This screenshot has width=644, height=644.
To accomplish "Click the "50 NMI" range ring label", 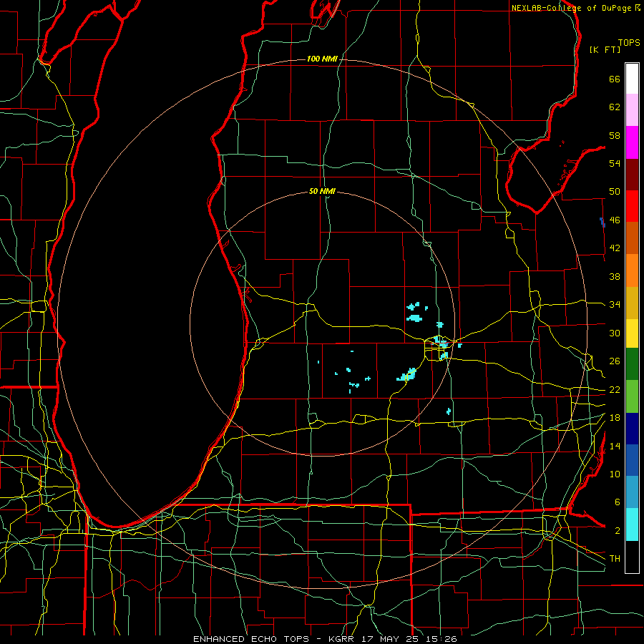I will pyautogui.click(x=322, y=191).
